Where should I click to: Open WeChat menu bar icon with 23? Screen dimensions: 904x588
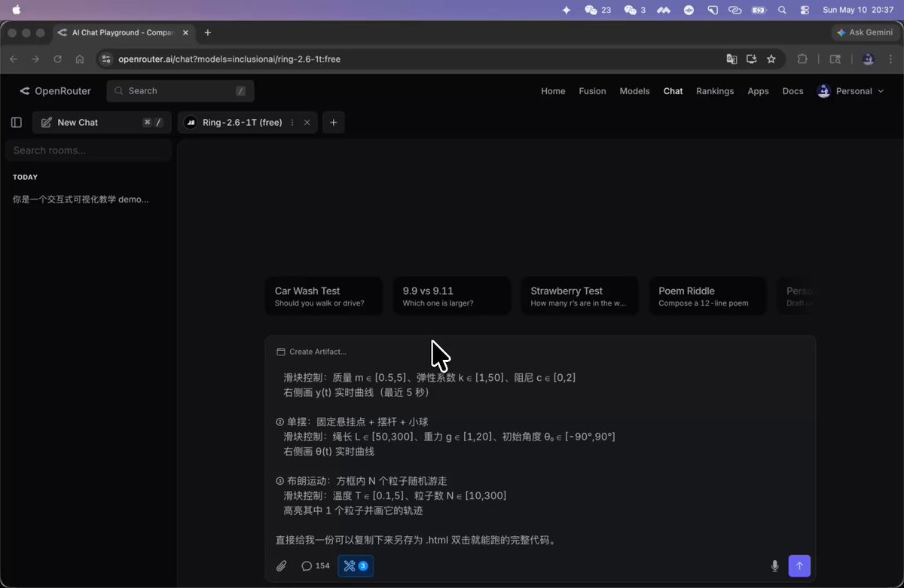click(x=598, y=10)
